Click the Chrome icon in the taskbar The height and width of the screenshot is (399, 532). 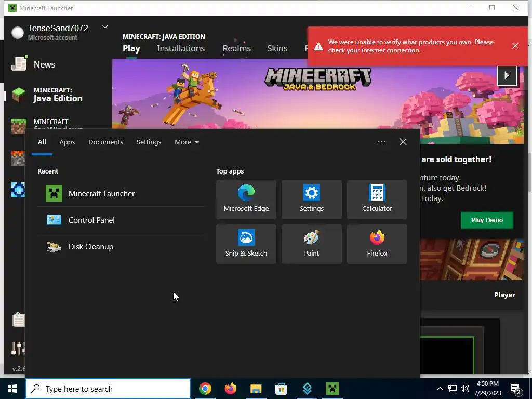tap(205, 389)
